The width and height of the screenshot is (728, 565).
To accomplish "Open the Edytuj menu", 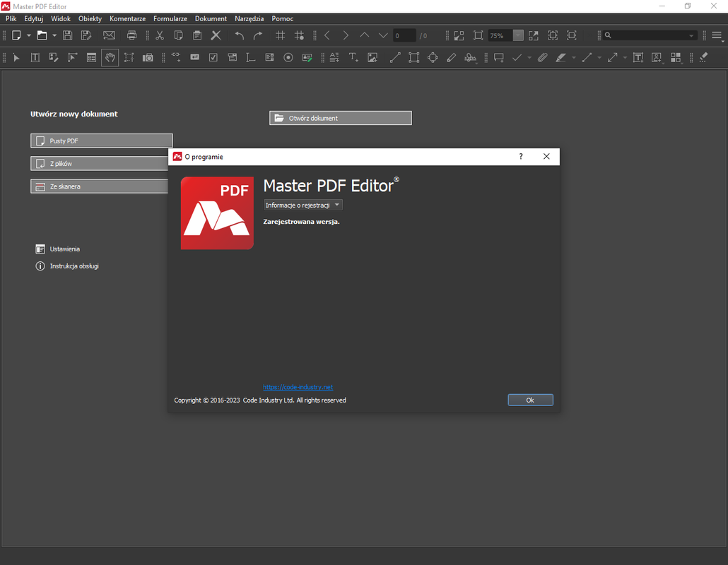I will click(x=33, y=18).
